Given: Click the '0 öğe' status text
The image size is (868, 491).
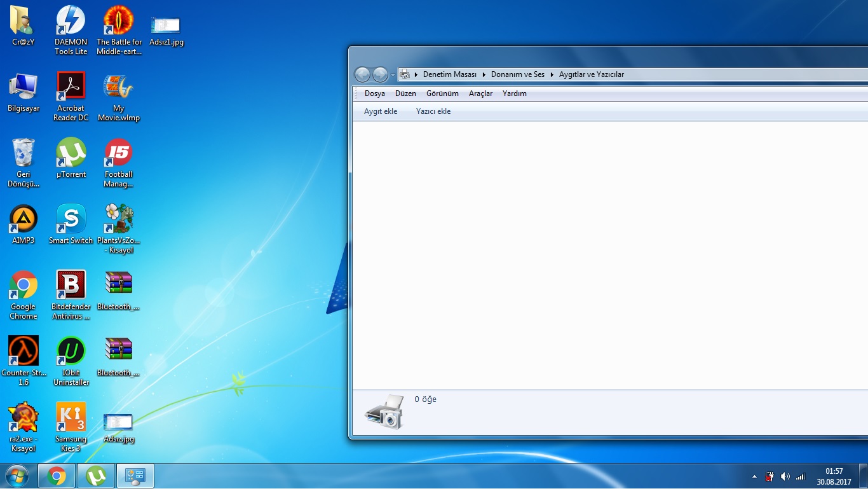Looking at the screenshot, I should 425,399.
